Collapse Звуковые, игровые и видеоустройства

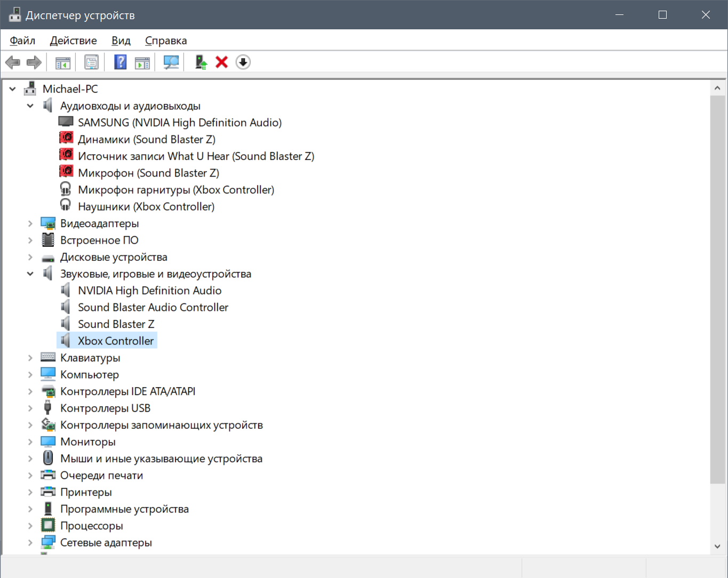30,274
